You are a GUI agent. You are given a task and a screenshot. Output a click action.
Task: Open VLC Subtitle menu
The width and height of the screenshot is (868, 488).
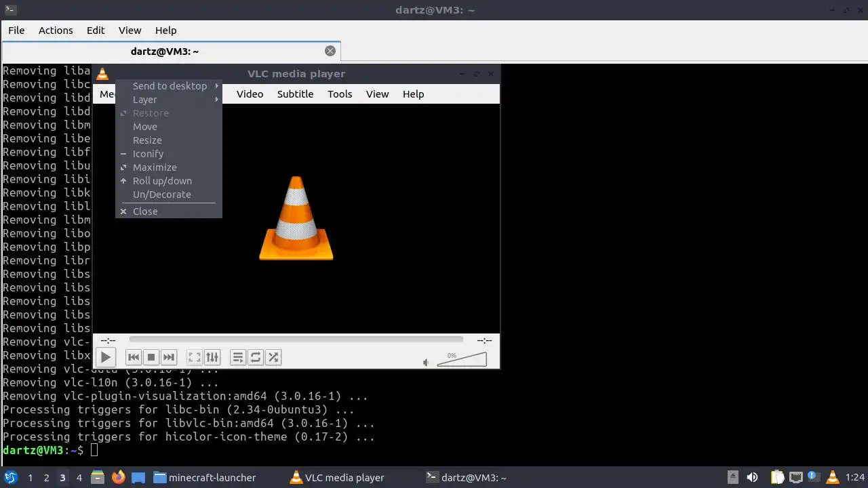point(295,94)
